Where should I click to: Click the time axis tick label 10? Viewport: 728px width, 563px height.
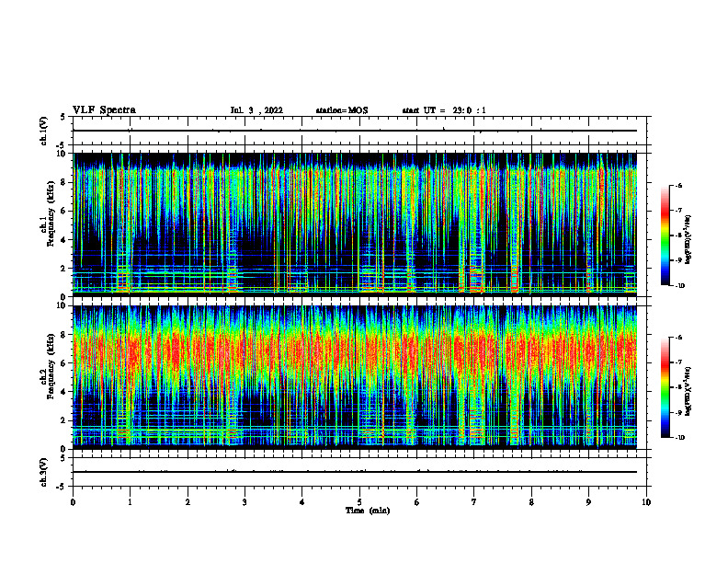click(x=646, y=502)
